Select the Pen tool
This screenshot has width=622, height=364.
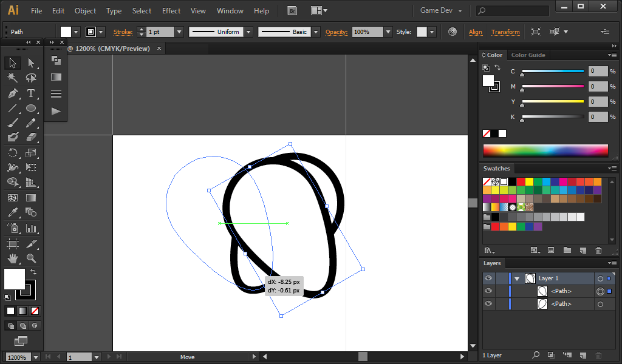[x=12, y=93]
